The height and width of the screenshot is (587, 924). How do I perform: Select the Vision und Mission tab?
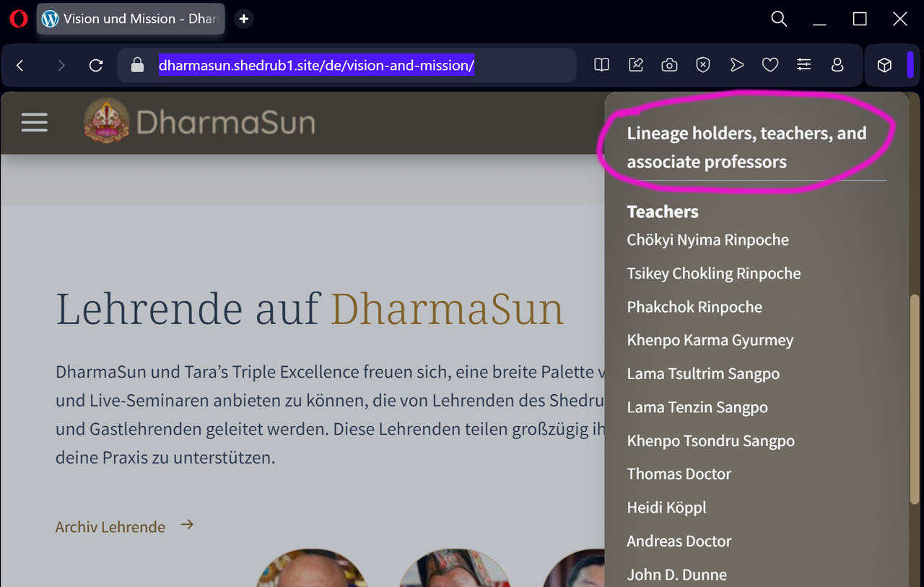[131, 19]
